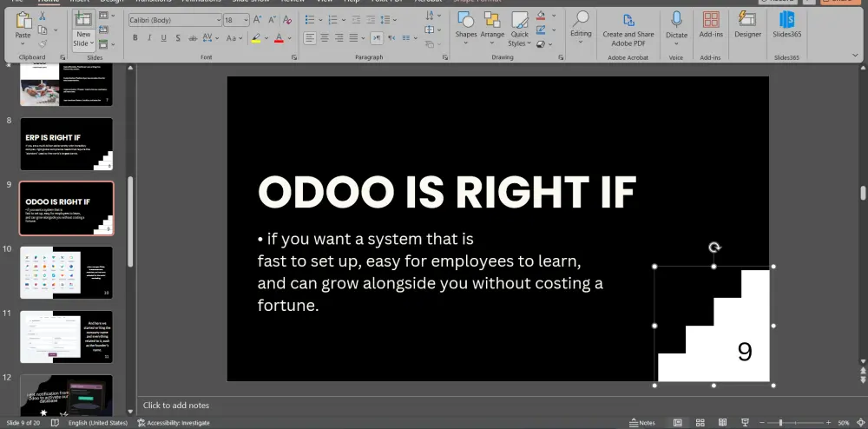Select the Format Painter brush
The width and height of the screenshot is (868, 429).
42,43
